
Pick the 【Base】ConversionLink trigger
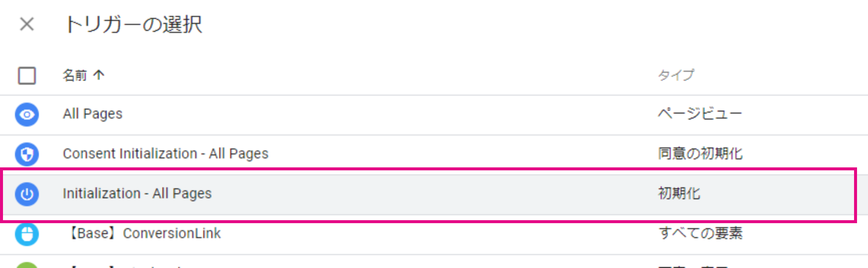click(144, 234)
